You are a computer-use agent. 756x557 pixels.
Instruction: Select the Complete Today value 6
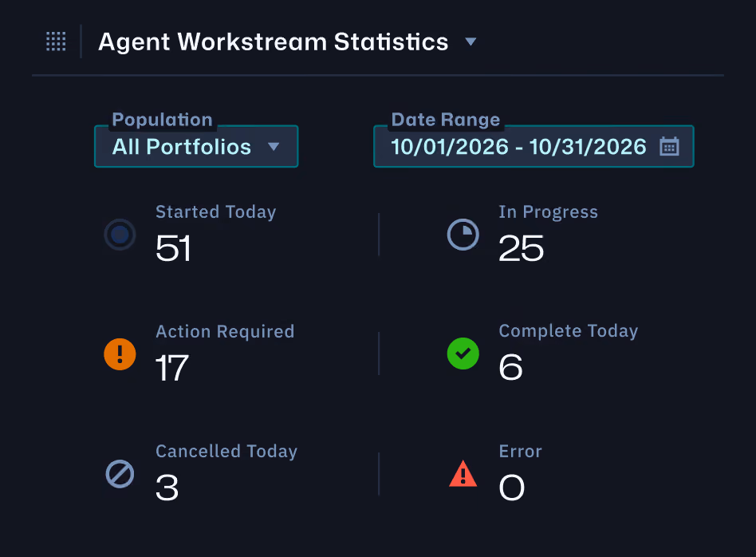[510, 367]
